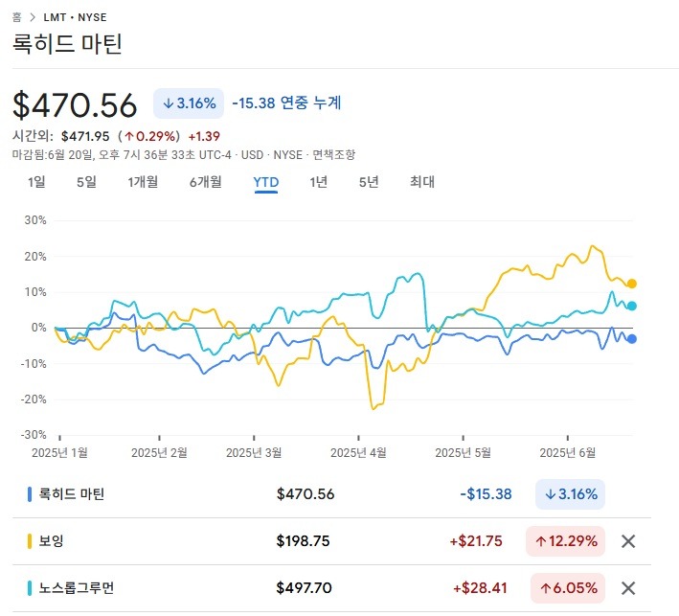679x616 pixels.
Task: Click the 홈 breadcrumb link
Action: pos(17,17)
